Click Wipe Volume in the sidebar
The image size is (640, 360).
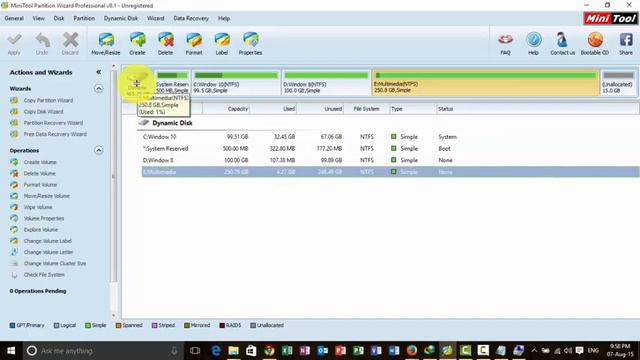click(x=38, y=207)
